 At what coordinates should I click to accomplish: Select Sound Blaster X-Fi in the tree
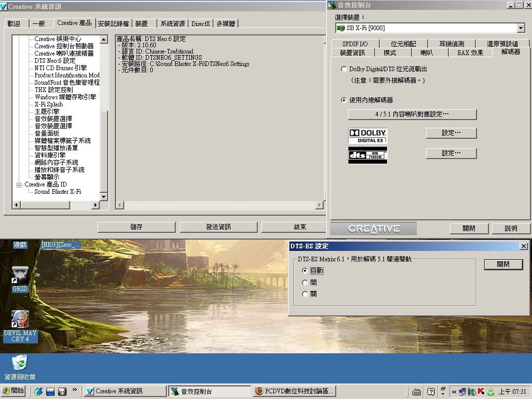[58, 192]
